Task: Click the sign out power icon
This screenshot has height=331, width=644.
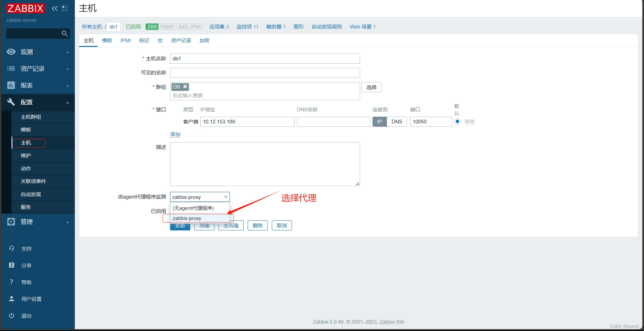Action: tap(12, 315)
